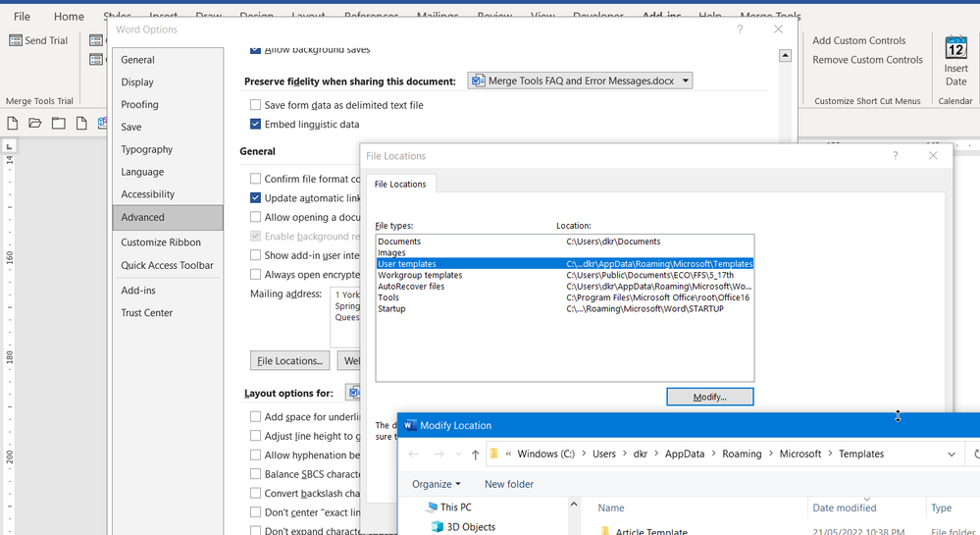The image size is (980, 535).
Task: Expand the Users breadcrumb chevron
Action: pos(625,455)
